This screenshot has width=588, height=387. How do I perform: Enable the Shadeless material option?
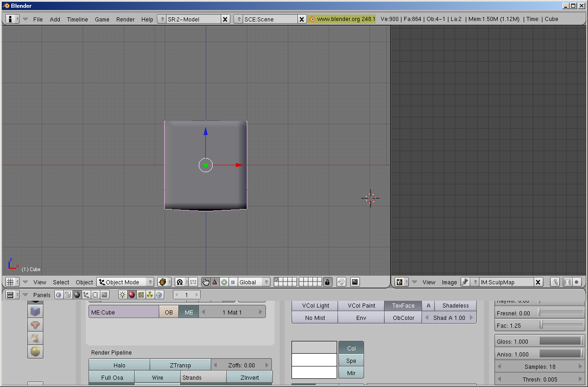[456, 306]
